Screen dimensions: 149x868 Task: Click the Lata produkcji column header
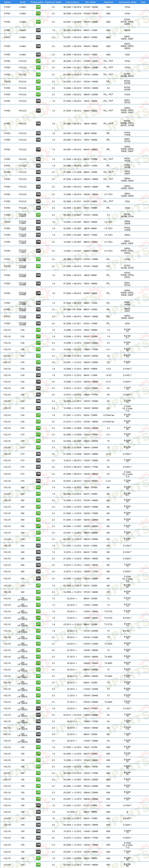pyautogui.click(x=72, y=2)
